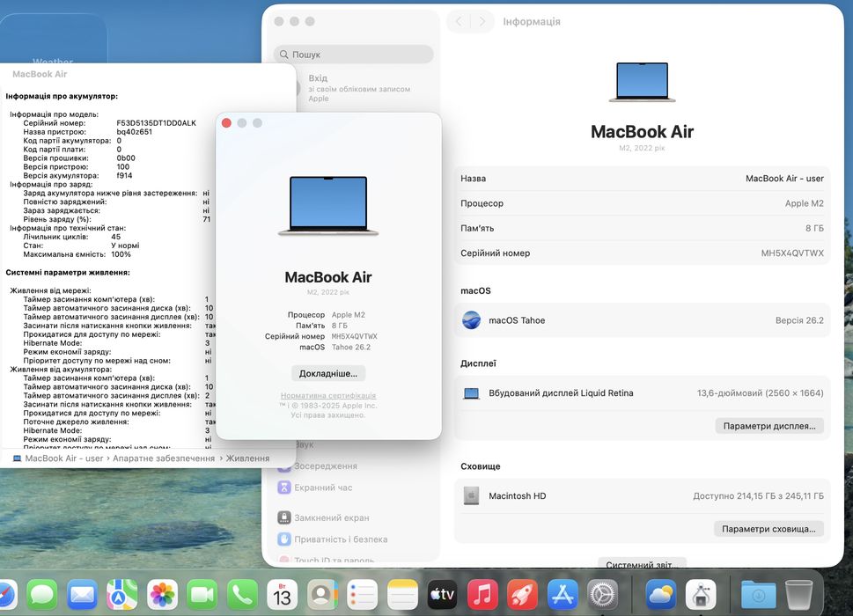Click the MacBook Air image in the About dialog
The width and height of the screenshot is (853, 616).
click(x=328, y=206)
